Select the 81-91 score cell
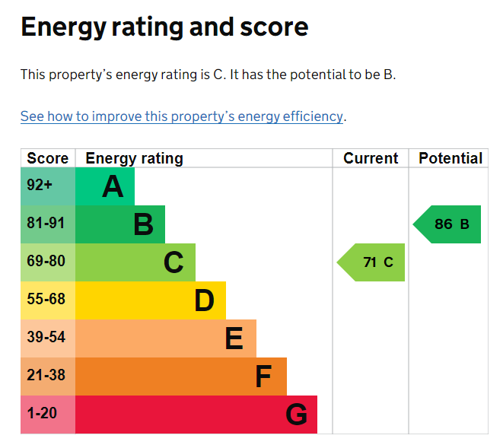Image resolution: width=503 pixels, height=448 pixels. [x=48, y=224]
